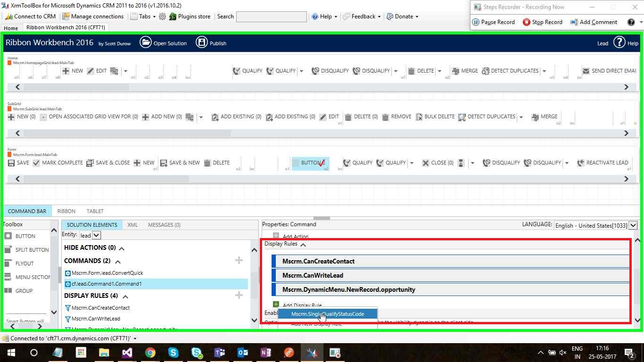Open Outlook from taskbar
Image resolution: width=644 pixels, height=362 pixels.
(x=243, y=353)
